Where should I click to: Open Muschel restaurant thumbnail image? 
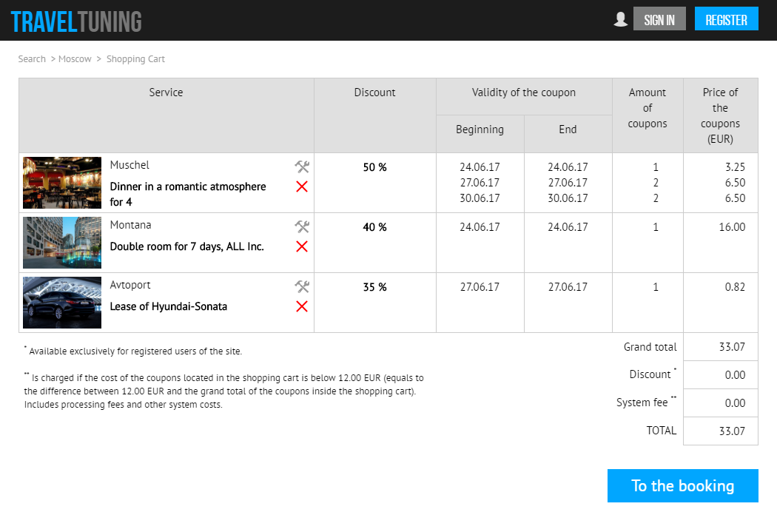click(x=62, y=183)
